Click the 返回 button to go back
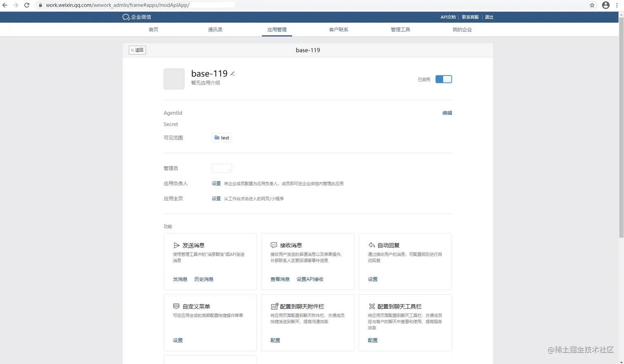Image resolution: width=624 pixels, height=364 pixels. 137,50
